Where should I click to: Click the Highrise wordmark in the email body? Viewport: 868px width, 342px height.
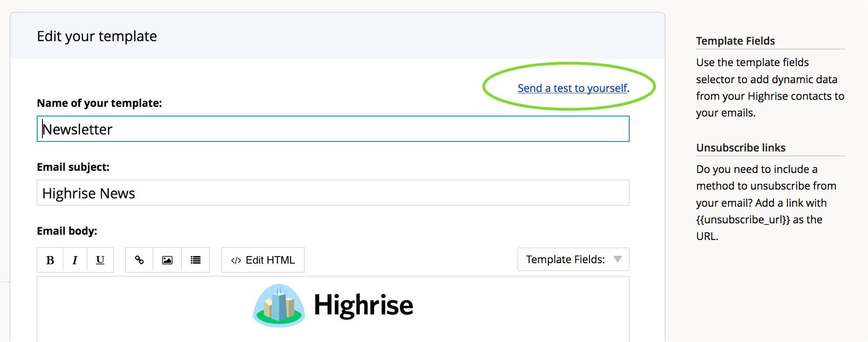pos(363,305)
